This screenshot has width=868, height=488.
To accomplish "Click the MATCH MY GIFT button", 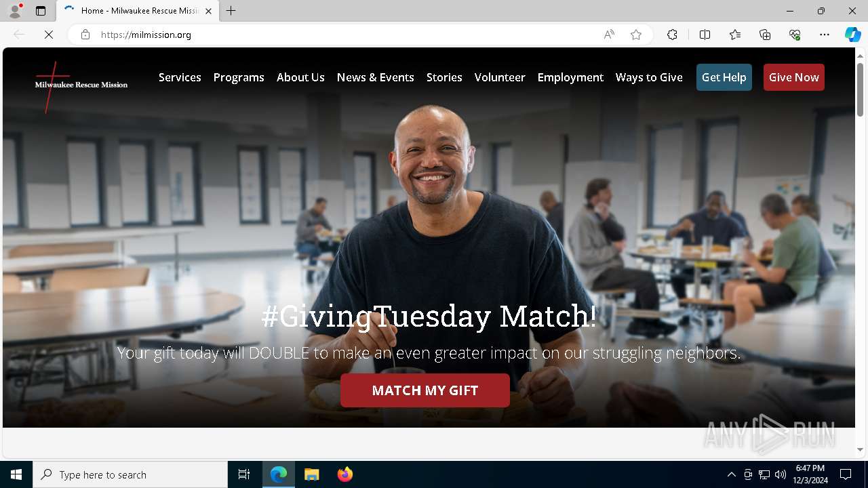I will (x=425, y=390).
